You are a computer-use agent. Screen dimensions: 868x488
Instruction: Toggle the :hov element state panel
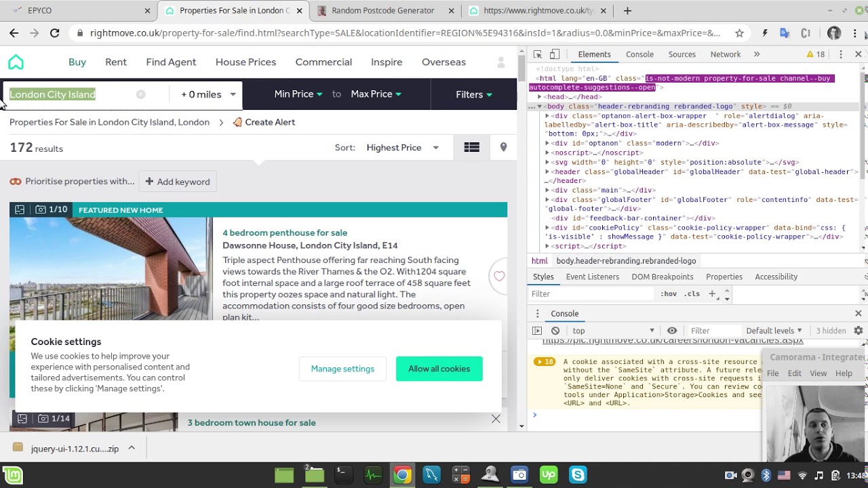[x=669, y=293]
